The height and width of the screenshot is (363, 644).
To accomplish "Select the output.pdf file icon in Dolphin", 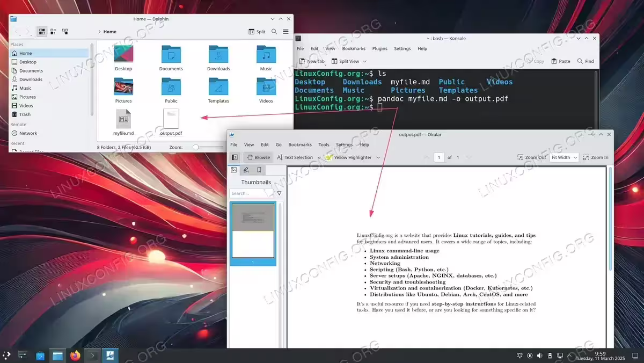I will click(x=171, y=119).
